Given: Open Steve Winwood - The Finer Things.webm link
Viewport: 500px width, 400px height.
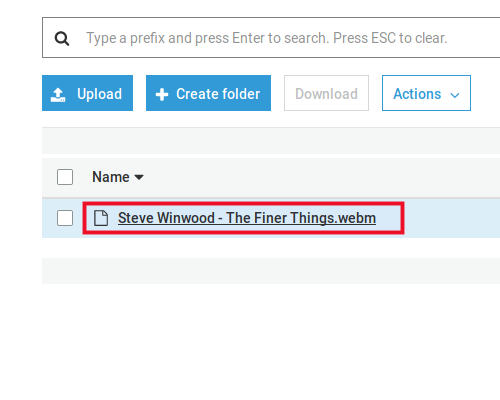Looking at the screenshot, I should pyautogui.click(x=247, y=218).
